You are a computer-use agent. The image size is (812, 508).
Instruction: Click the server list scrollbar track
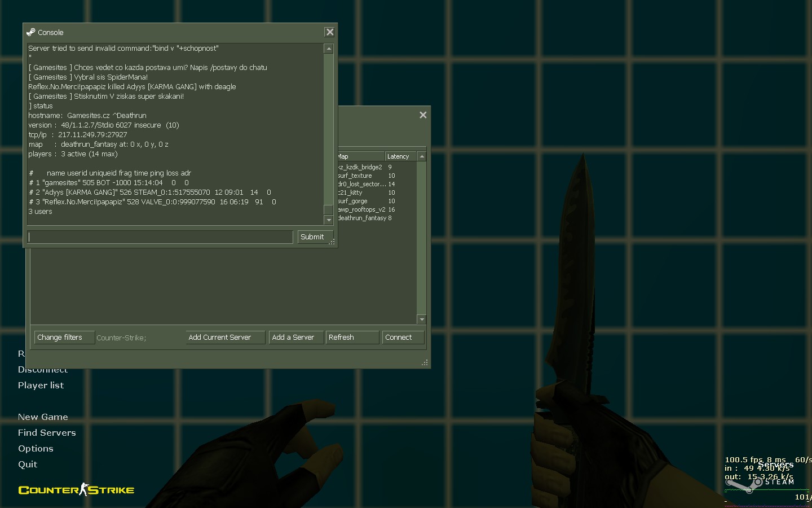[x=421, y=238]
